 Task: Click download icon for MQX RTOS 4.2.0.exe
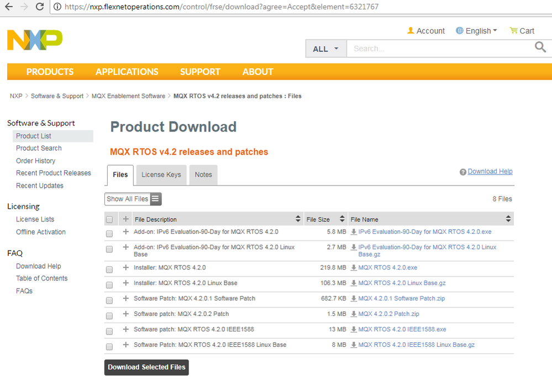click(x=354, y=267)
